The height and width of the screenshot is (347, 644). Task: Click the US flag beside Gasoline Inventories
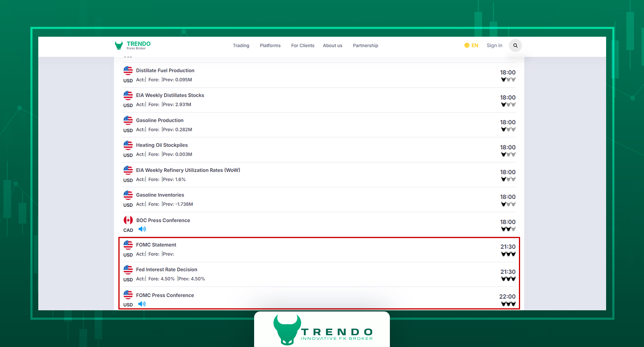128,195
